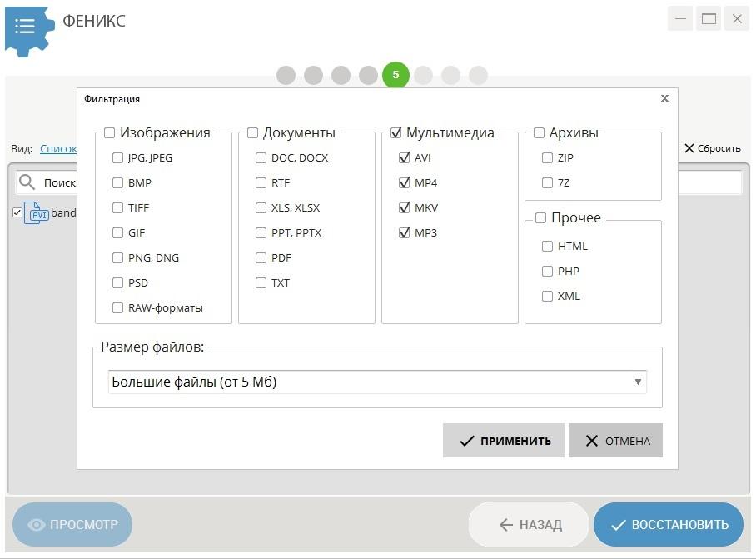Tick the ZIP archive checkbox
Screen dimensions: 756x559
coord(547,157)
